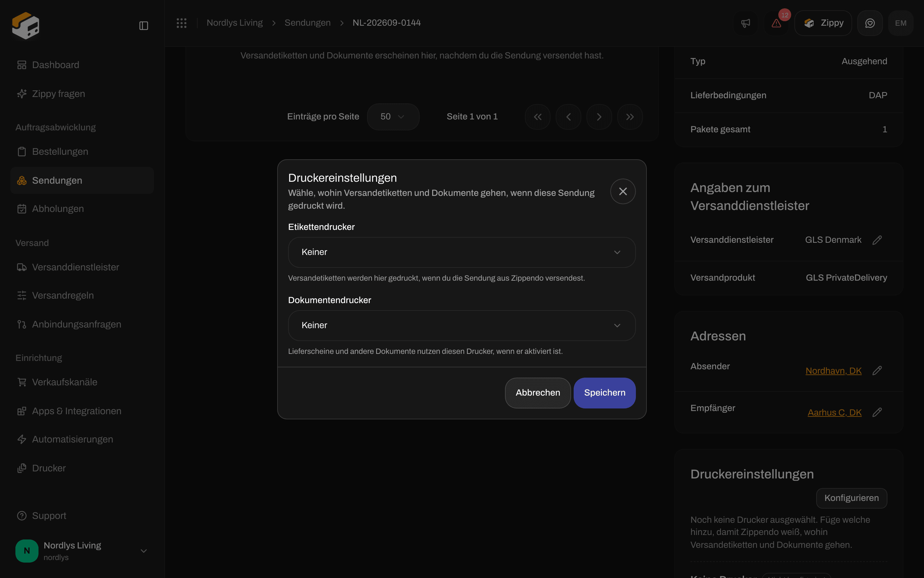Open the announcements megaphone icon
The height and width of the screenshot is (578, 924).
click(745, 23)
